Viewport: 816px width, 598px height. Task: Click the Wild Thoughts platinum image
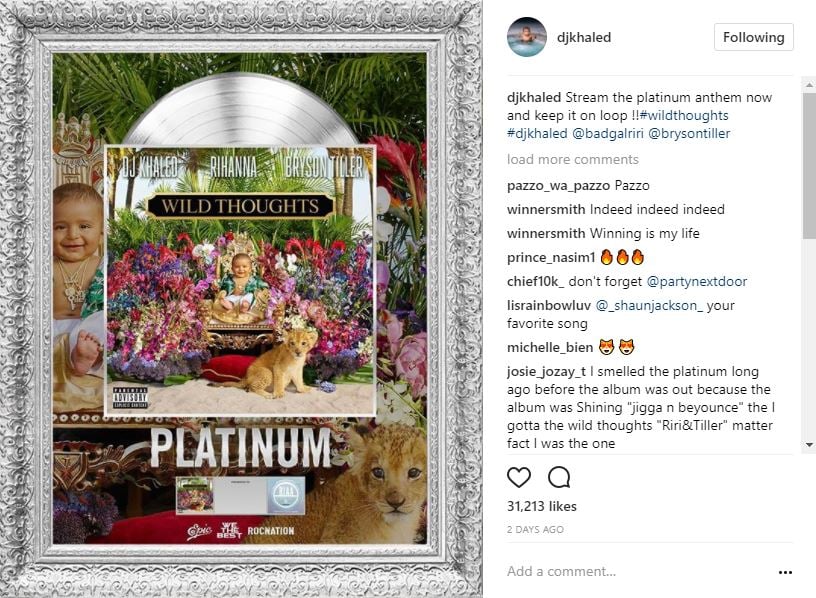coord(240,299)
